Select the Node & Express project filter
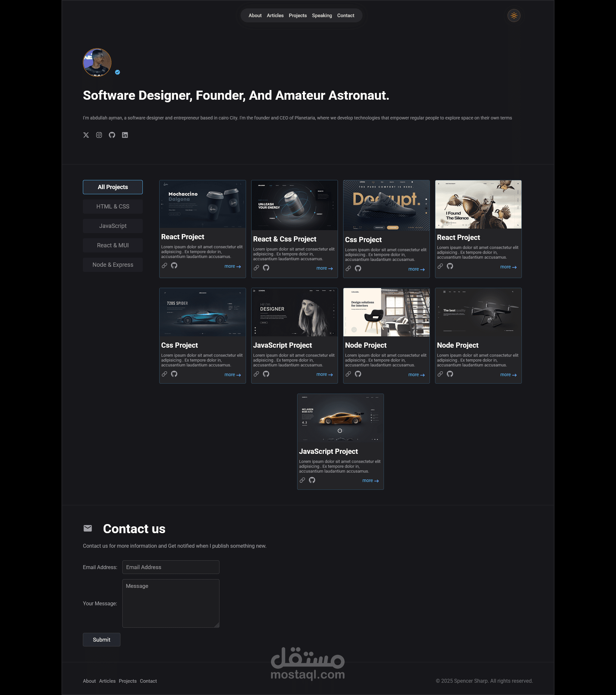 coord(113,264)
